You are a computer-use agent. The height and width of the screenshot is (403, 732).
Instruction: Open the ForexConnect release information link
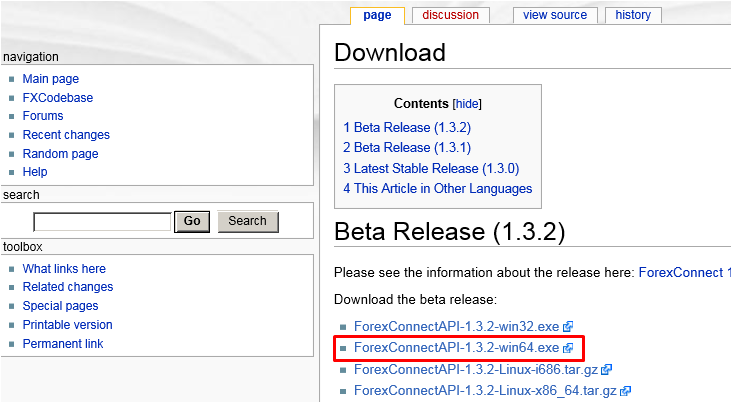point(684,273)
